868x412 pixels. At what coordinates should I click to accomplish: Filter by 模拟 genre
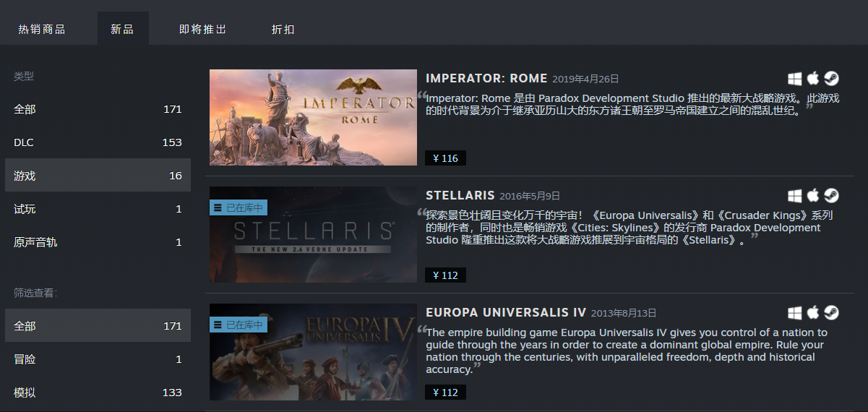(x=98, y=392)
